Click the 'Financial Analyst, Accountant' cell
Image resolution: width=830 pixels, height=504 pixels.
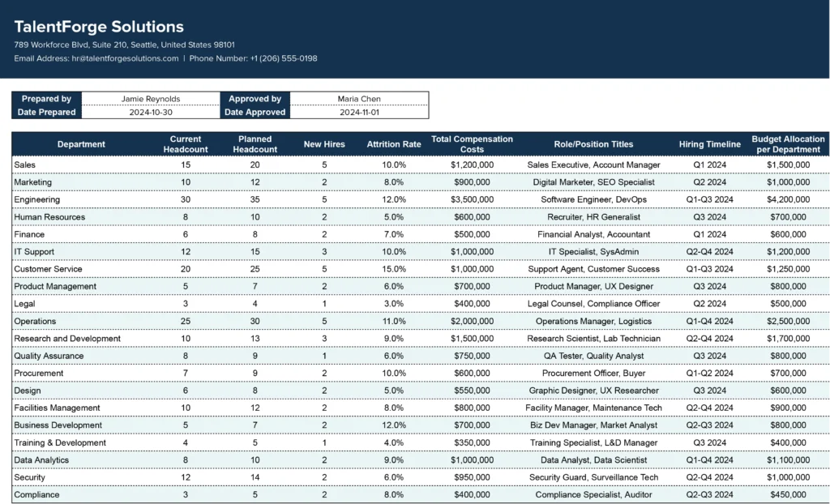[x=593, y=234]
